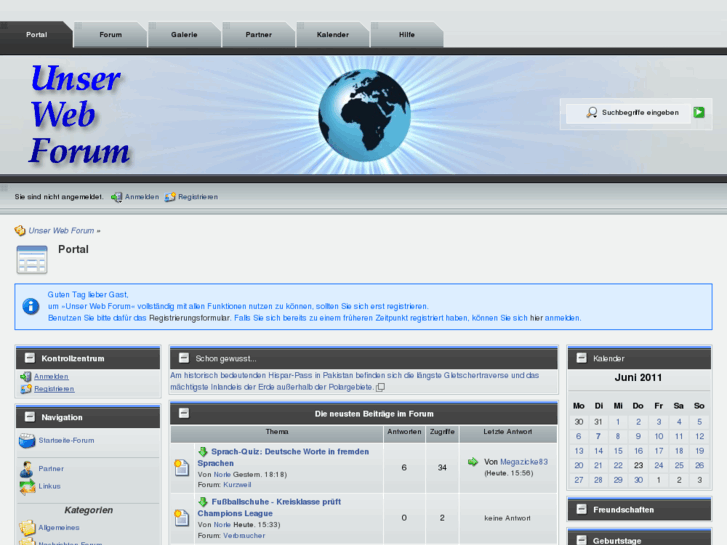
Task: Click the Zugriffe column header
Action: point(442,432)
